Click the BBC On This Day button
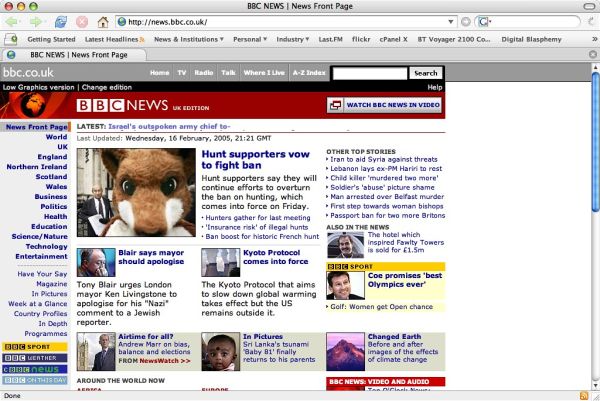The image size is (600, 401). [x=35, y=380]
